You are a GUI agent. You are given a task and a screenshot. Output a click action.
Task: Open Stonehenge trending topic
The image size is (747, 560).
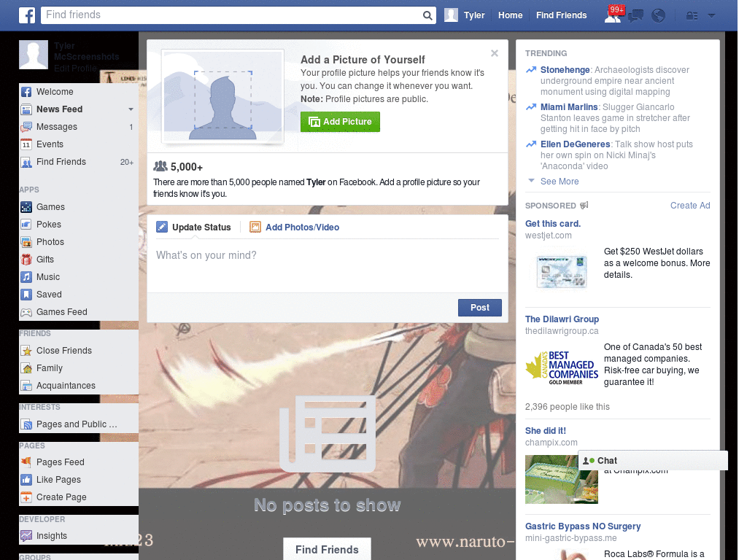565,70
